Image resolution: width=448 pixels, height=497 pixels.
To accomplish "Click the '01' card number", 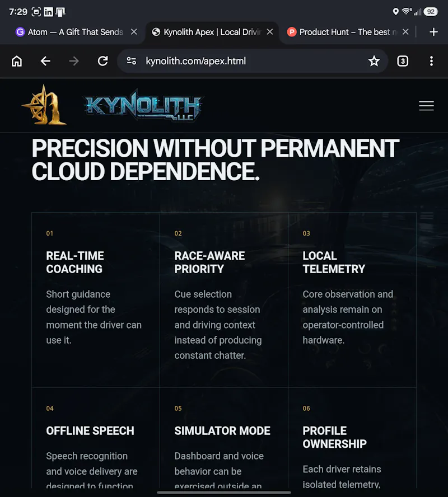I will pos(50,233).
